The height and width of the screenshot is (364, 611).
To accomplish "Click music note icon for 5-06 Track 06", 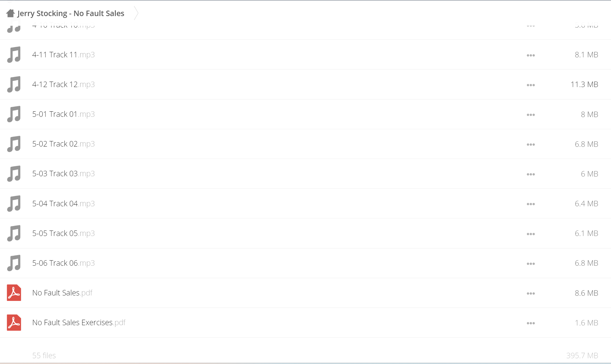I will [x=14, y=263].
